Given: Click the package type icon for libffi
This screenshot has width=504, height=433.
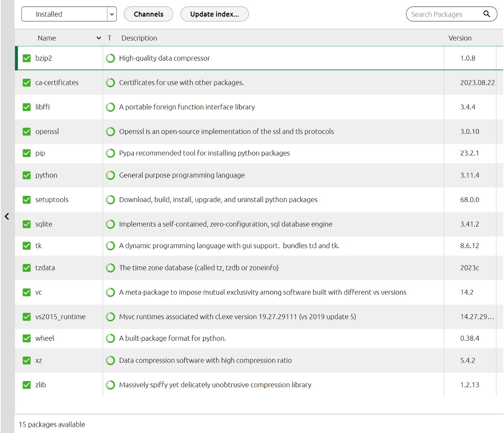Looking at the screenshot, I should [110, 107].
